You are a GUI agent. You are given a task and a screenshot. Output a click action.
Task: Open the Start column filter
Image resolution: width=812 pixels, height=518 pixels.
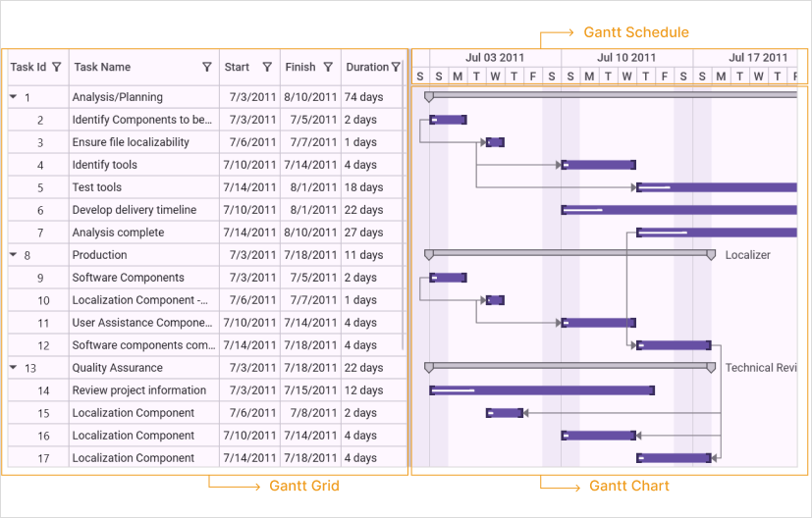[x=267, y=68]
